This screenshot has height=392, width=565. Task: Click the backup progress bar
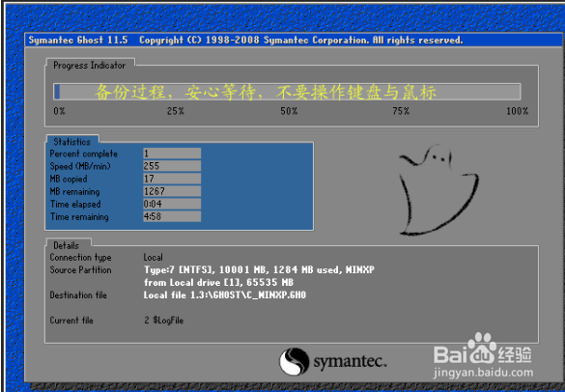point(287,92)
